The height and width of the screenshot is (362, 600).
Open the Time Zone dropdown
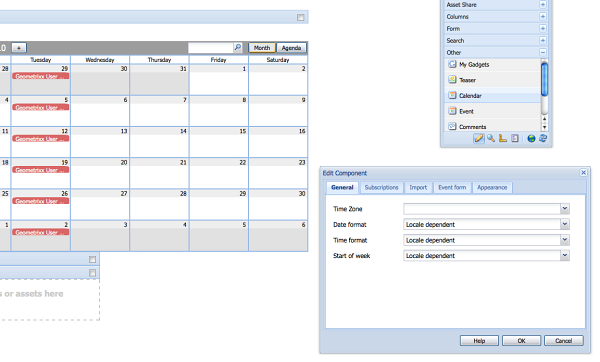click(x=565, y=209)
